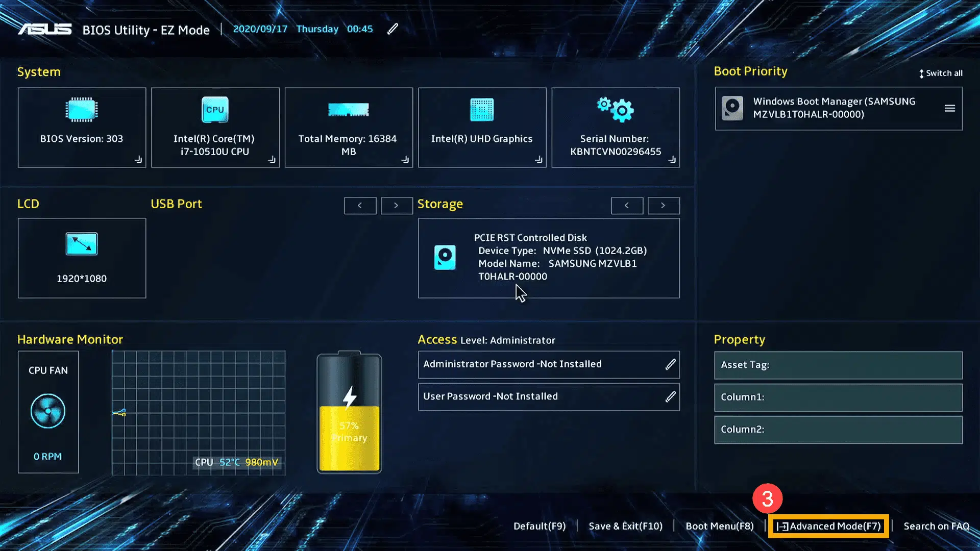This screenshot has height=551, width=980.
Task: Click the Storage disk drive icon
Action: pos(445,257)
